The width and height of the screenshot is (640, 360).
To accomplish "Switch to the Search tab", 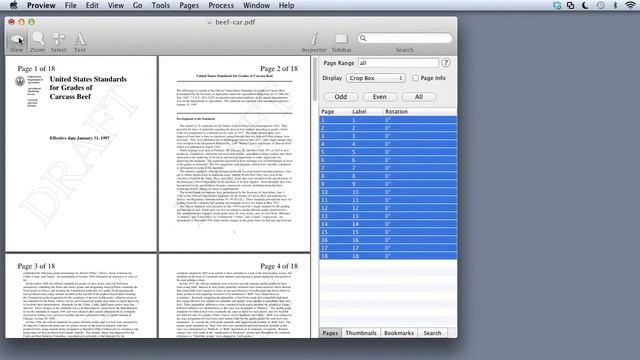I will coord(432,333).
